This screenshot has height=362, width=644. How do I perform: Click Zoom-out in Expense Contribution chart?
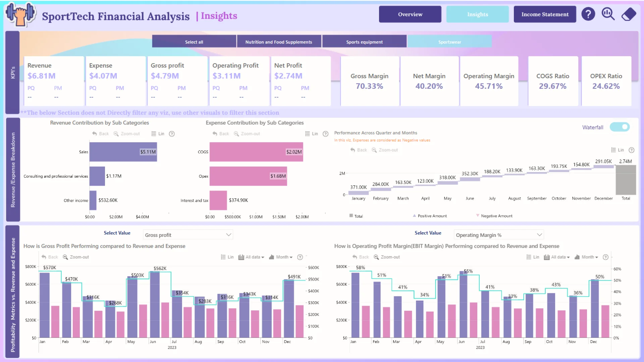[x=247, y=134]
